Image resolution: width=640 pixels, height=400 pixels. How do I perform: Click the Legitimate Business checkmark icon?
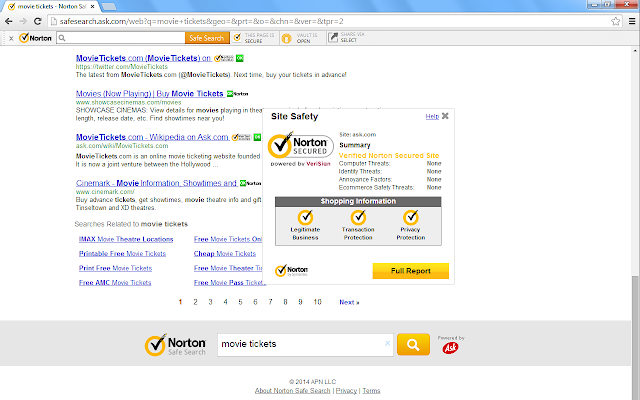305,217
